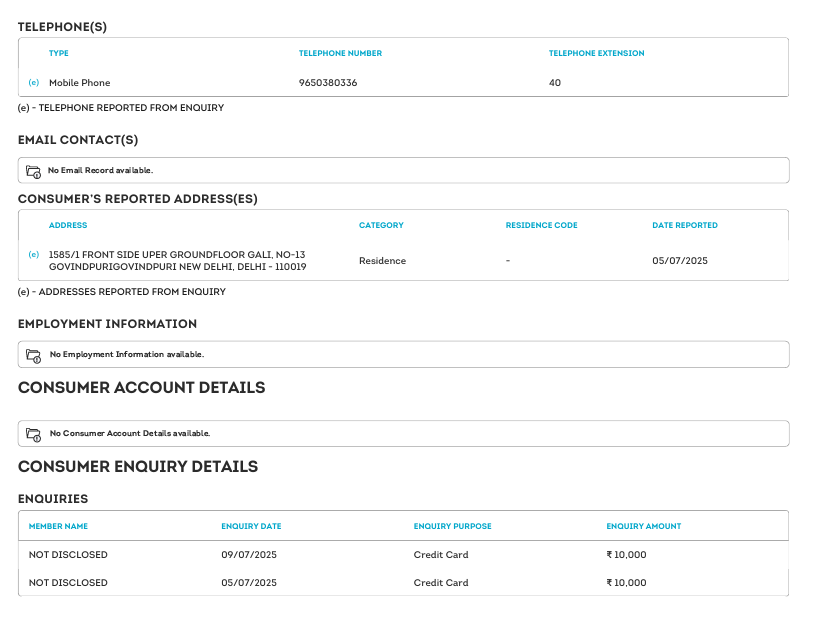Click the Category column header in addresses table

tap(381, 226)
